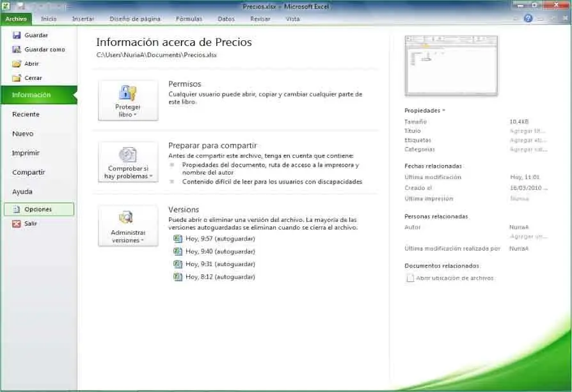Click the Excel icon beside Hoy, 8:12
572x392 pixels.
178,277
